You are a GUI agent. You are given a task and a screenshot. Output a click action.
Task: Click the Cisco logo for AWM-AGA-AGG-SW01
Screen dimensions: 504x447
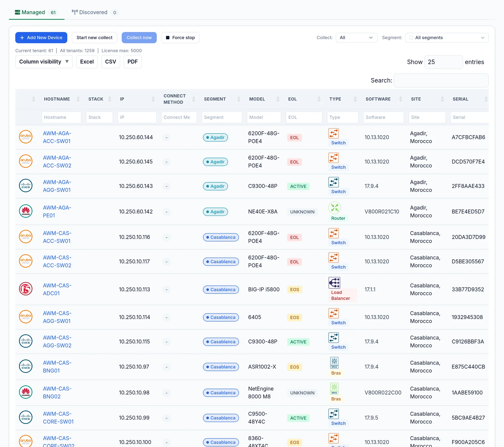tap(26, 186)
